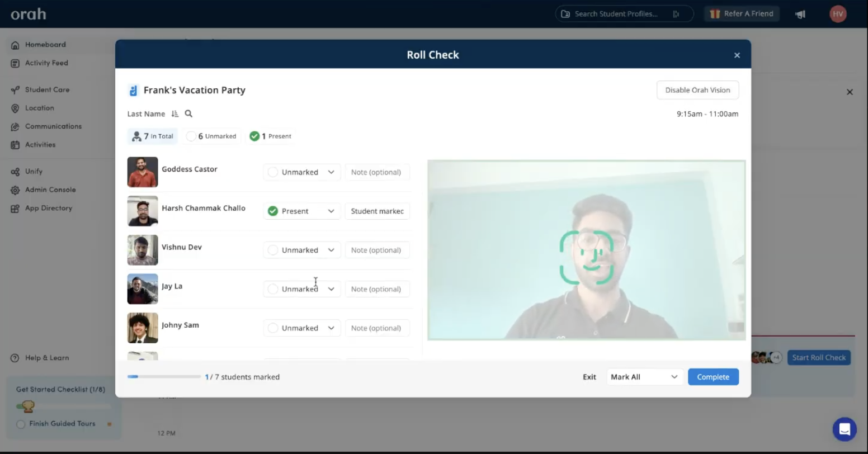Close the background panel with X
The image size is (868, 454).
850,92
